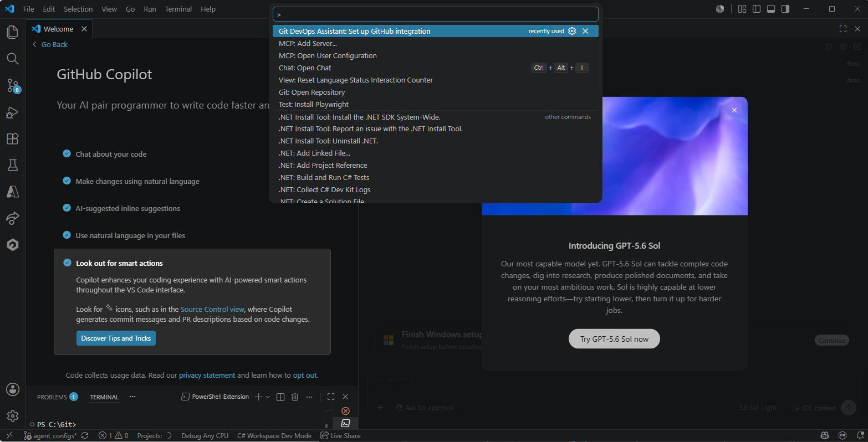This screenshot has width=868, height=442.
Task: Switch to the TERMINAL tab
Action: (x=104, y=397)
